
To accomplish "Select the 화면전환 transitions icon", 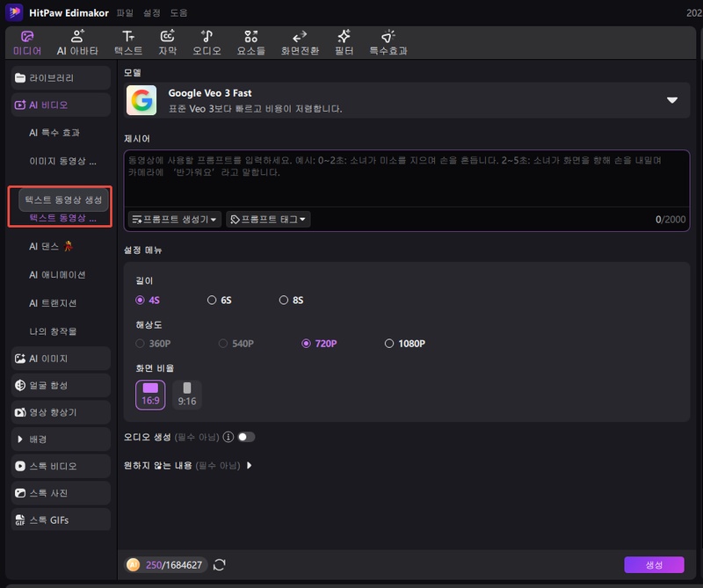I will coord(299,41).
